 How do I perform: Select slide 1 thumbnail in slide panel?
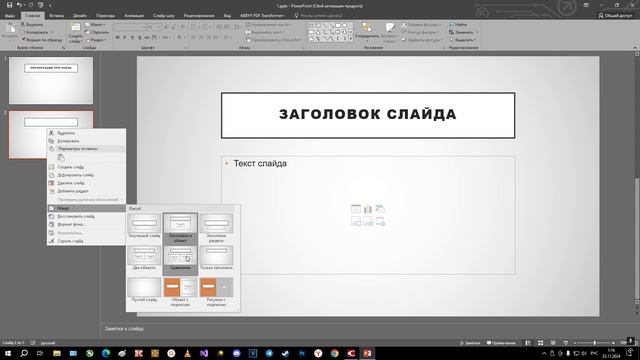pos(51,80)
